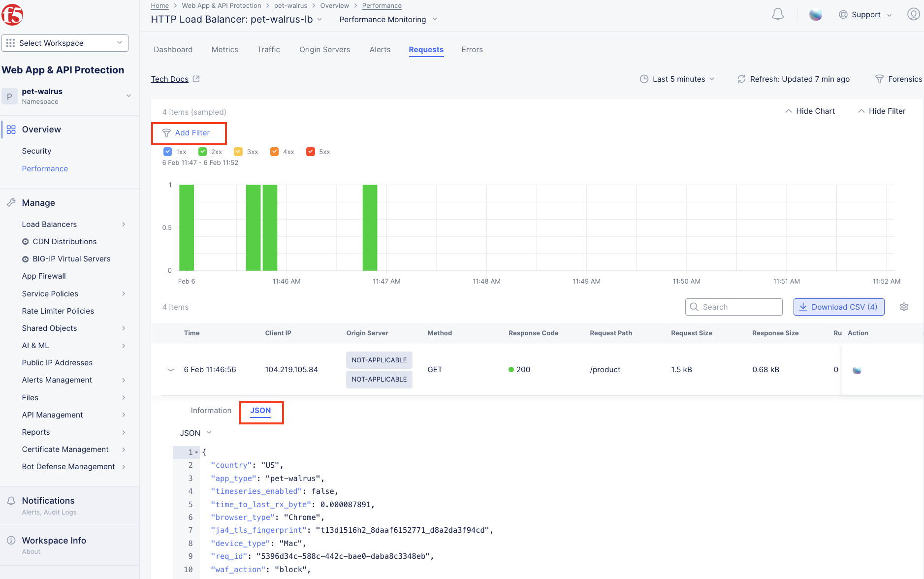Uncheck the 4xx status checkbox
Screen dimensions: 924x579
point(274,152)
